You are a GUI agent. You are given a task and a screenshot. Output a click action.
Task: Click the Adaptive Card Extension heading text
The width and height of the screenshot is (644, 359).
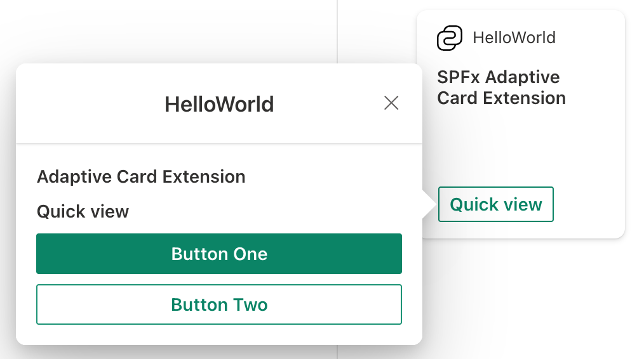141,176
